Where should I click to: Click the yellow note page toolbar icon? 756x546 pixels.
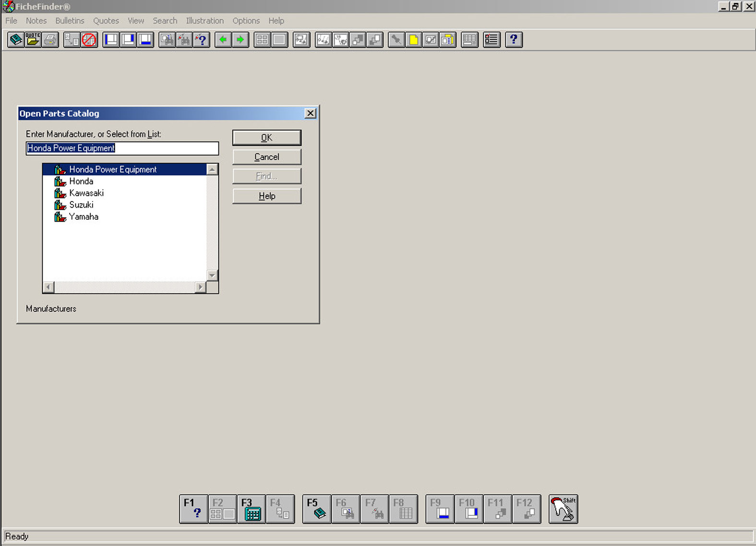tap(413, 40)
